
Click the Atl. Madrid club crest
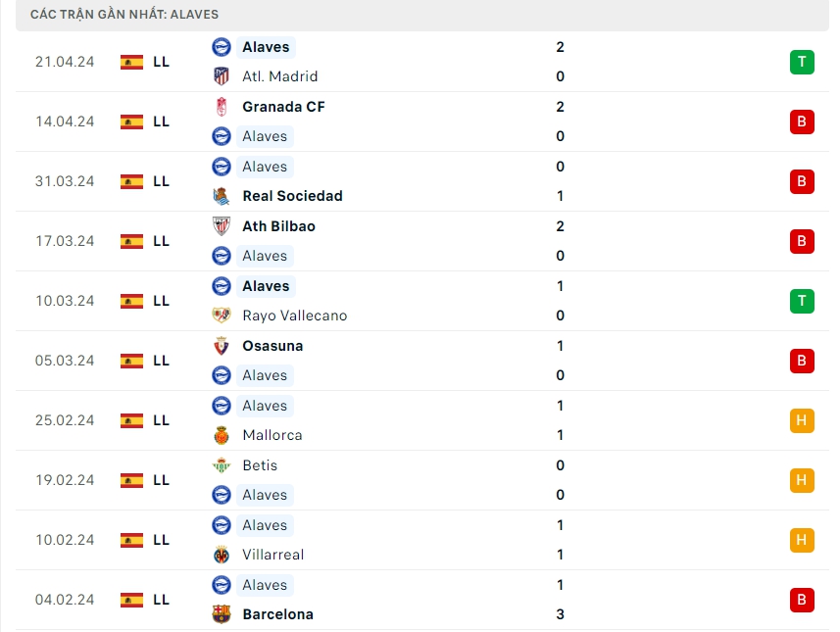(x=221, y=76)
